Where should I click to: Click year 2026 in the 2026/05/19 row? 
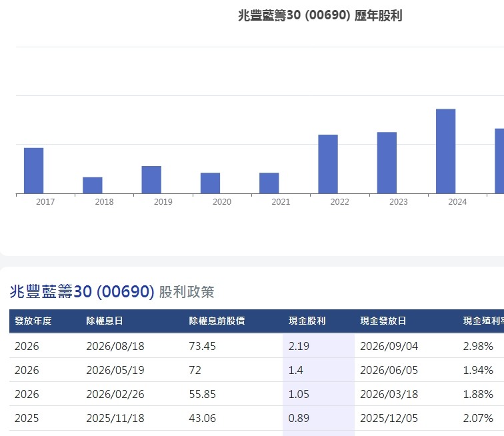pyautogui.click(x=27, y=371)
